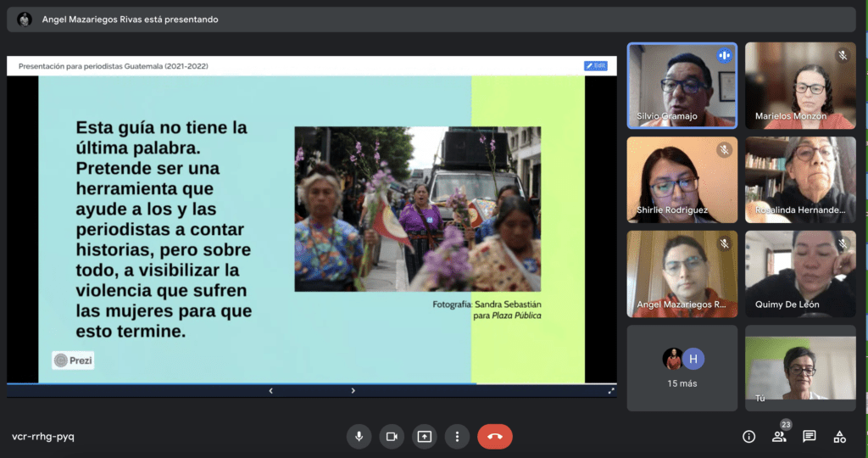Hang up with the red call button
The width and height of the screenshot is (868, 458).
pos(495,436)
